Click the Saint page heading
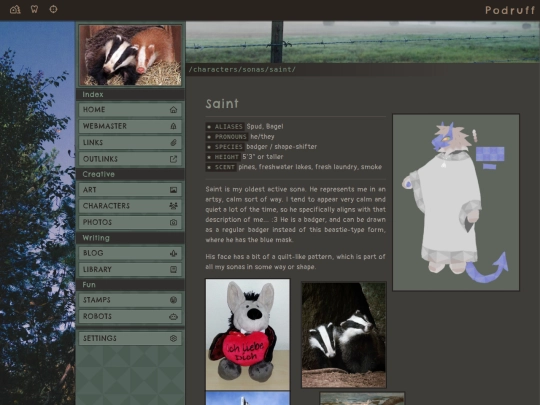540x405 pixels. tap(222, 104)
